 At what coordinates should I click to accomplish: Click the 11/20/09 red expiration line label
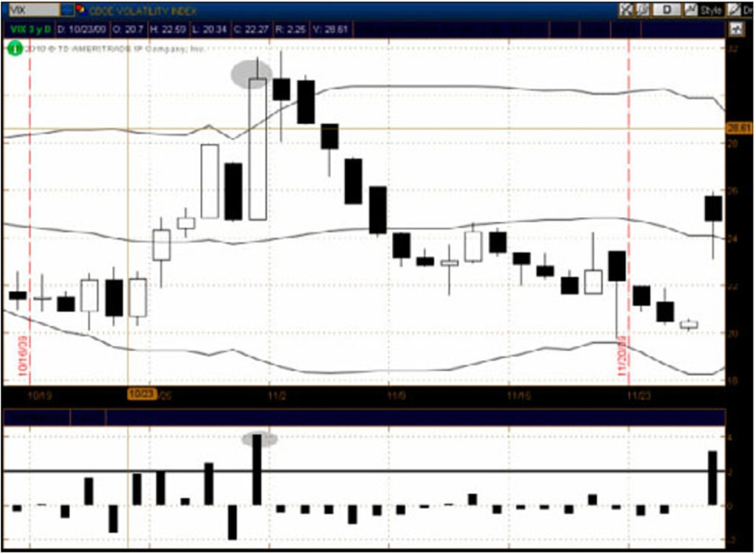[x=622, y=355]
